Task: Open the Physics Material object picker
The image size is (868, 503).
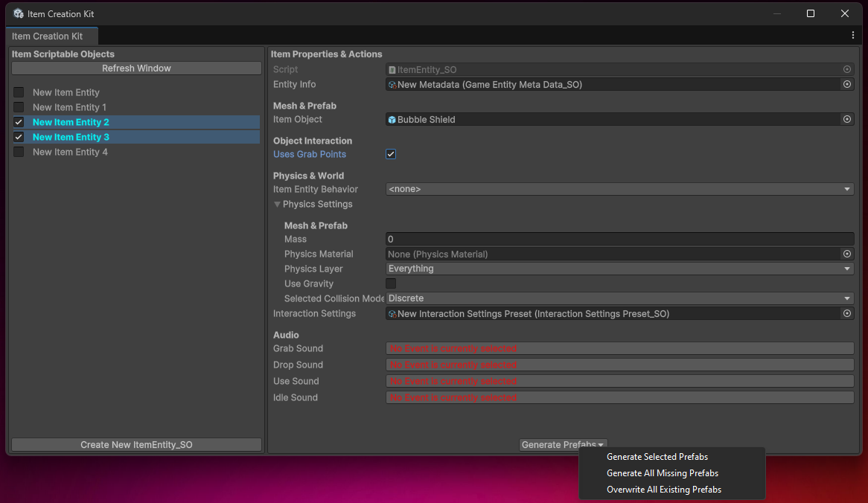Action: (847, 254)
